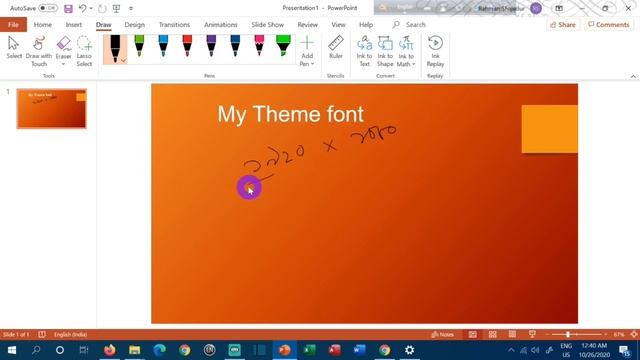640x360 pixels.
Task: Open the Animations tab
Action: coord(221,25)
